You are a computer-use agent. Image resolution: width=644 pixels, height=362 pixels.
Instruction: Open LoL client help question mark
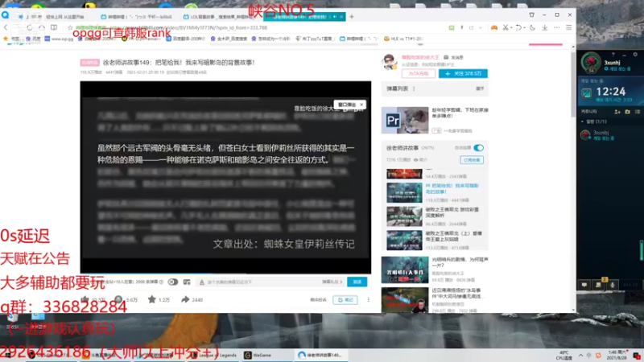pyautogui.click(x=613, y=54)
